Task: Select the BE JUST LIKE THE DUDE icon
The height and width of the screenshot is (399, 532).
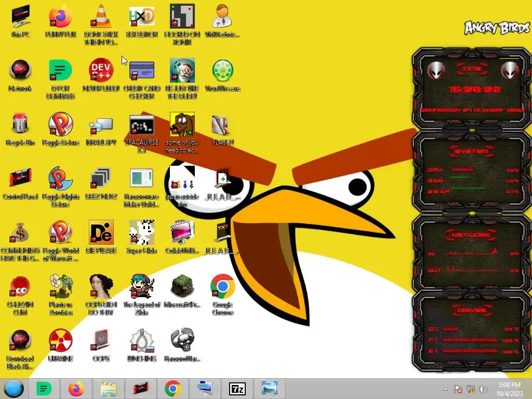Action: coord(182,79)
